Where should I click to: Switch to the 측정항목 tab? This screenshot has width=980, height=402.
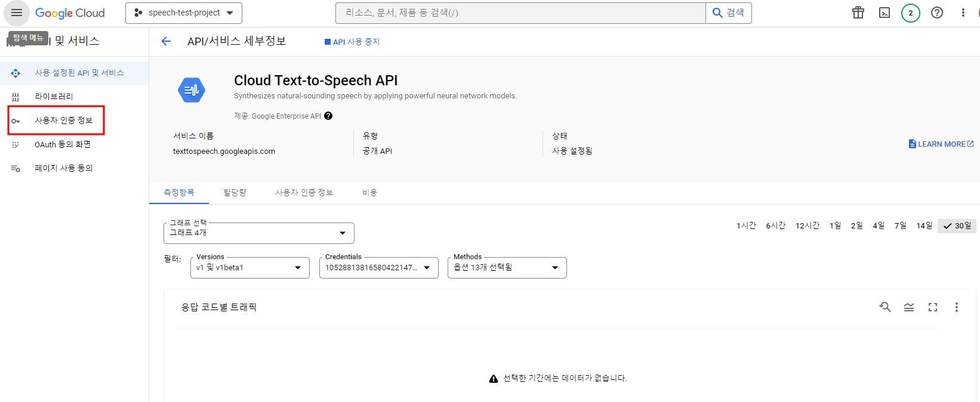point(179,193)
